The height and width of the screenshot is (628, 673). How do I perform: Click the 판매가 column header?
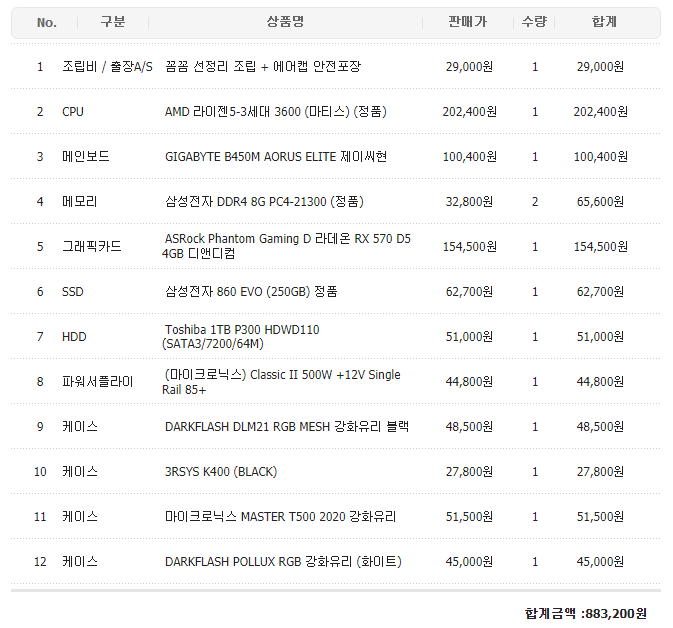pyautogui.click(x=467, y=21)
